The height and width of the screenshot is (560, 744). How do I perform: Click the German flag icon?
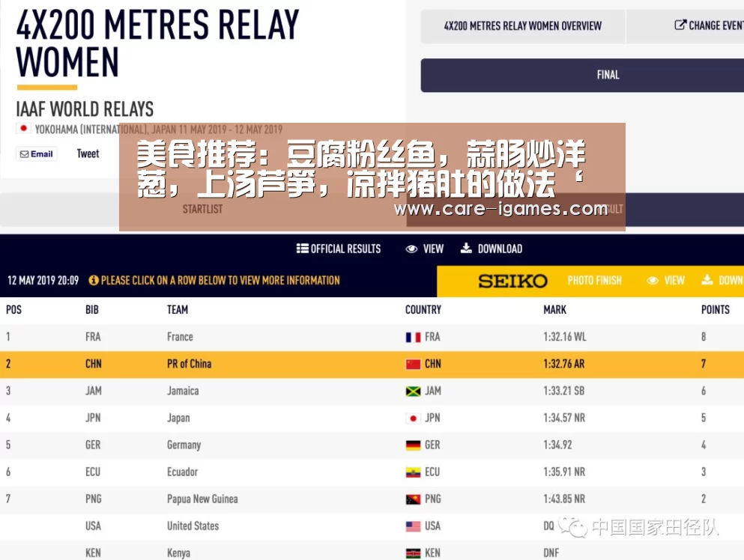point(413,445)
